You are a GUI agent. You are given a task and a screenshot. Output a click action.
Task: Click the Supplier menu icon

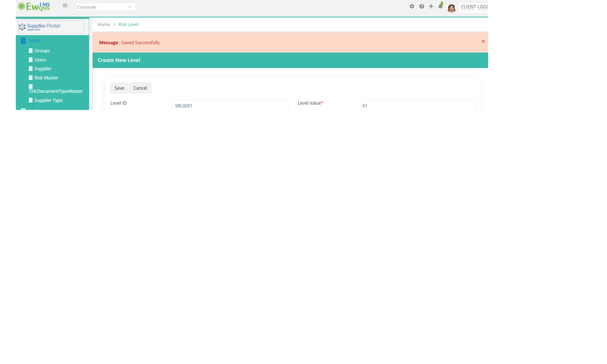(31, 69)
